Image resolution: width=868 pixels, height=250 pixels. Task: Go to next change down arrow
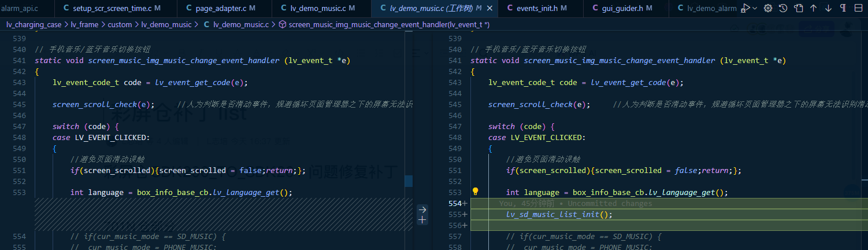(829, 8)
